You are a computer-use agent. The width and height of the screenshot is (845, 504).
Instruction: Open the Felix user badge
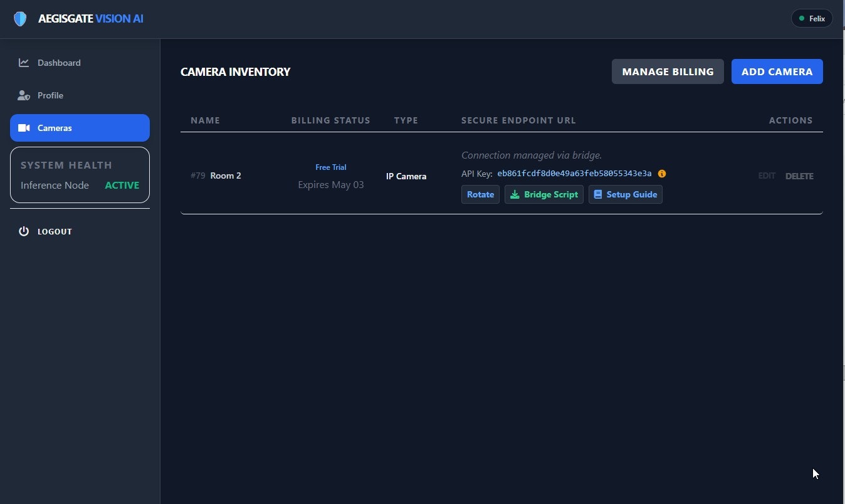tap(812, 18)
